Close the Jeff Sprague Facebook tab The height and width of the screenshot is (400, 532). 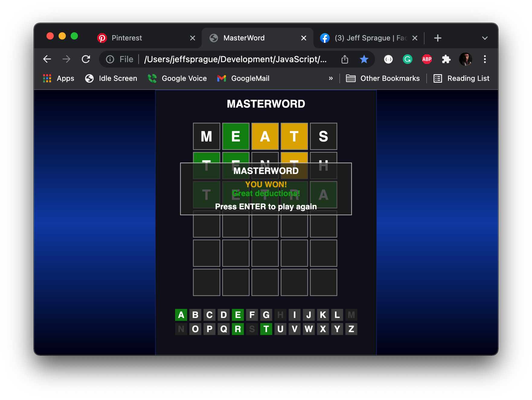(x=415, y=38)
